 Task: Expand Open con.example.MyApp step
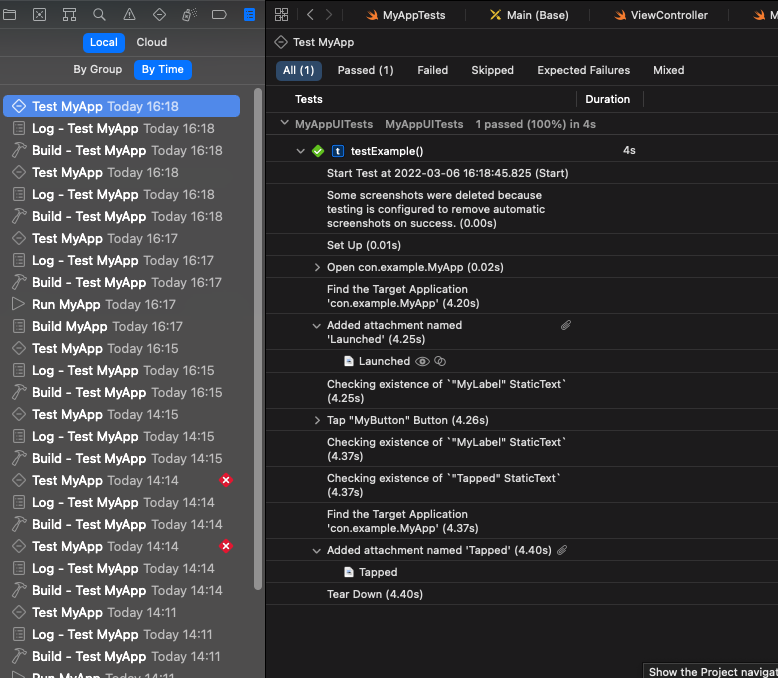tap(317, 268)
